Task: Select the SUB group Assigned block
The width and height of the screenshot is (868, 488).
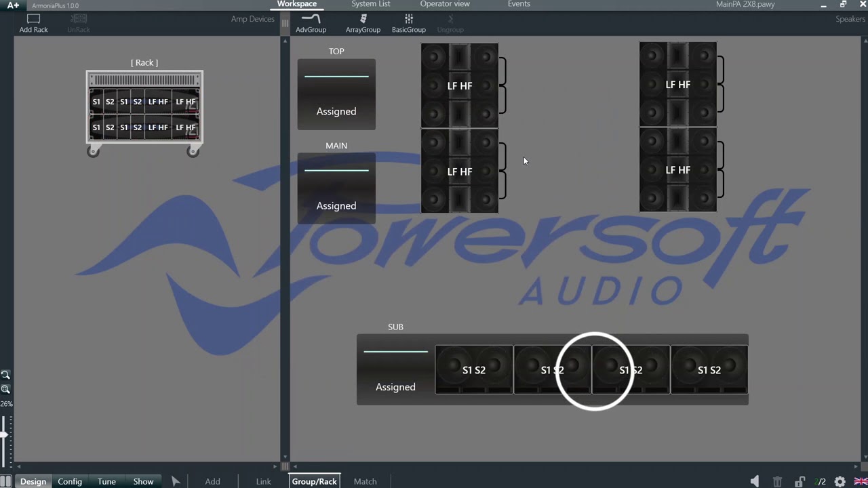Action: [395, 369]
